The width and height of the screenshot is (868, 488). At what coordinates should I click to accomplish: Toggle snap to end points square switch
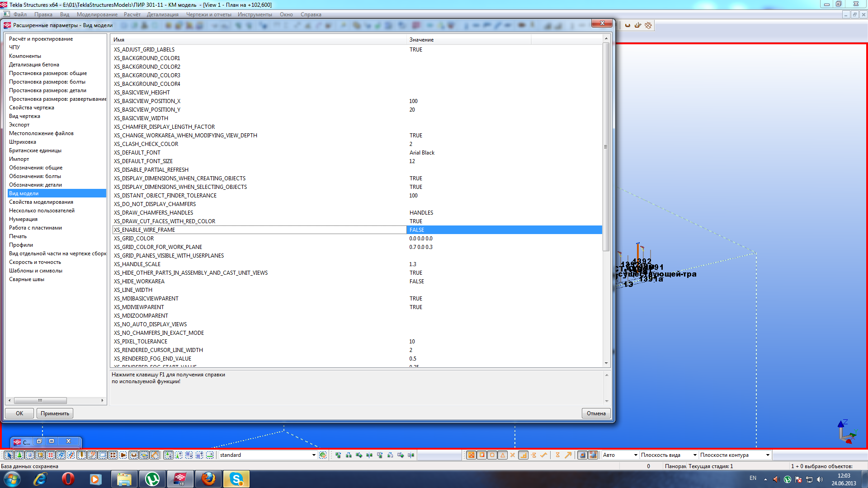[x=482, y=455]
